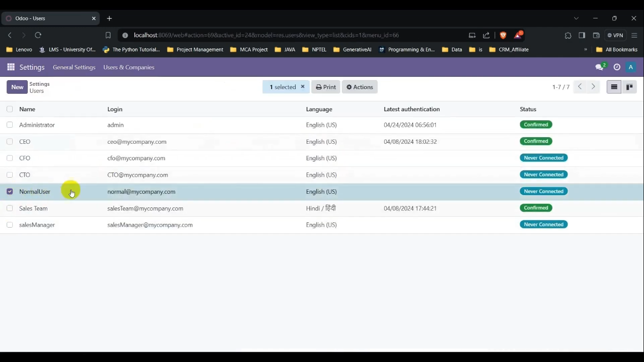Toggle the browser sidebar panel
Screen dimensions: 644x362
pos(582,35)
